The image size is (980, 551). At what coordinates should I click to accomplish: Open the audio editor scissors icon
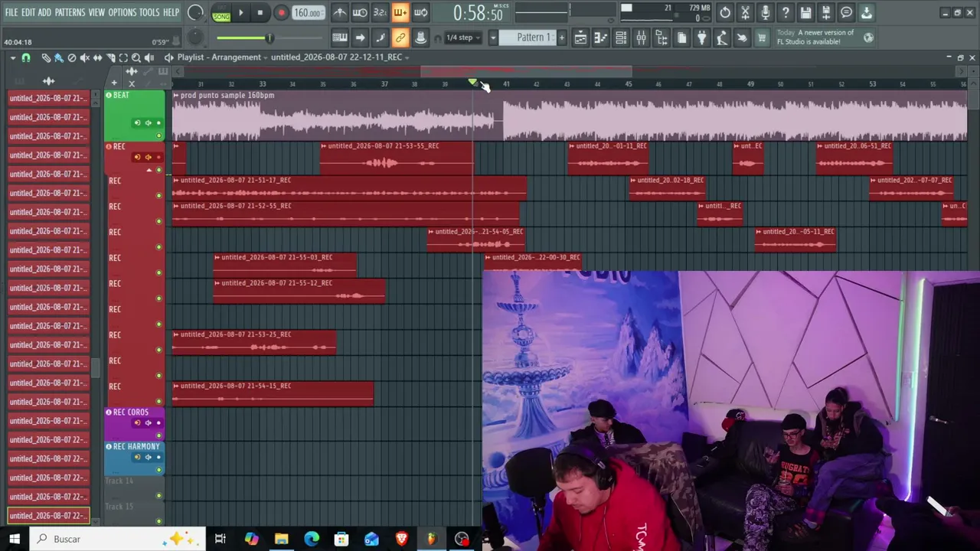pos(745,13)
